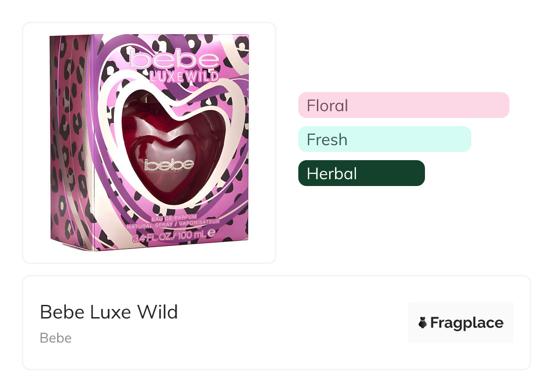Click the pink bebe logo atop the box
553x392 pixels.
pos(174,60)
